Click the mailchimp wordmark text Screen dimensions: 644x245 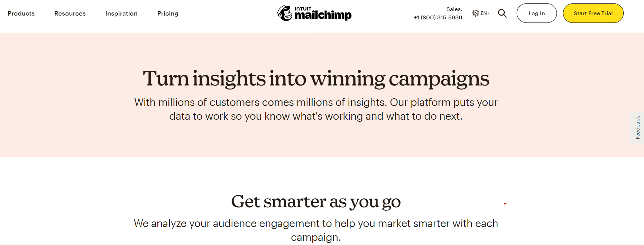click(x=323, y=16)
